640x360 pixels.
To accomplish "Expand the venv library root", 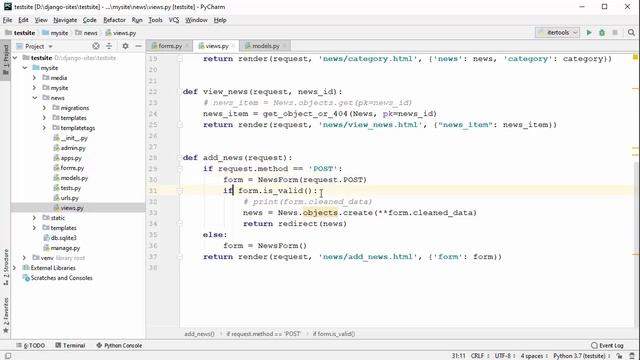I will 25,258.
